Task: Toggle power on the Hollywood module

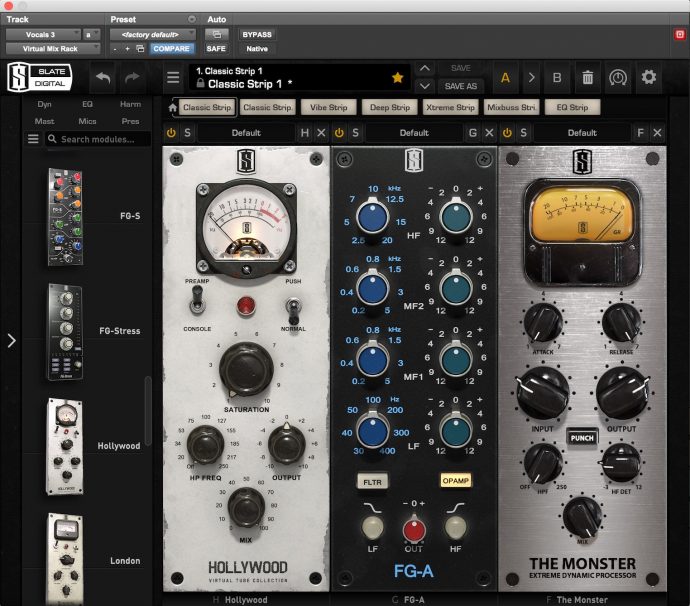Action: (x=171, y=132)
